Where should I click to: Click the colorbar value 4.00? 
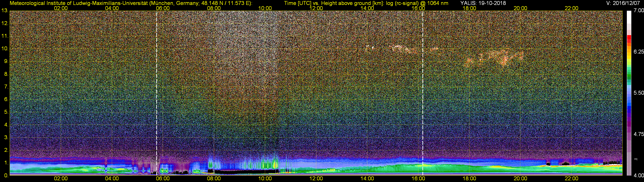point(638,175)
